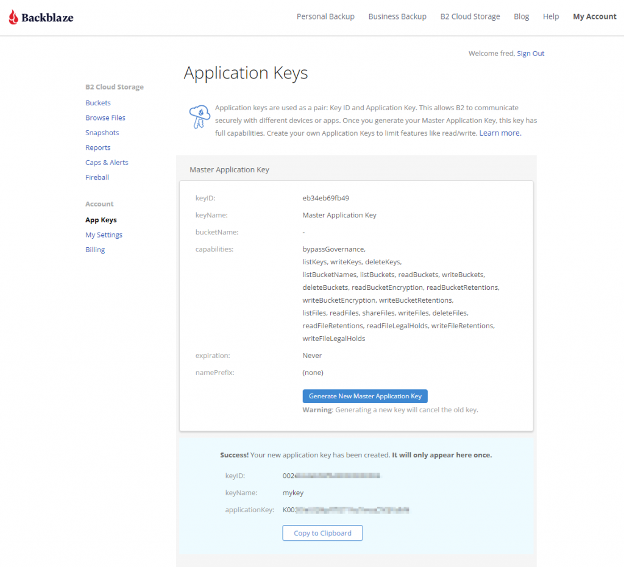Click the cloud key illustration icon
The image size is (624, 568).
[x=199, y=117]
